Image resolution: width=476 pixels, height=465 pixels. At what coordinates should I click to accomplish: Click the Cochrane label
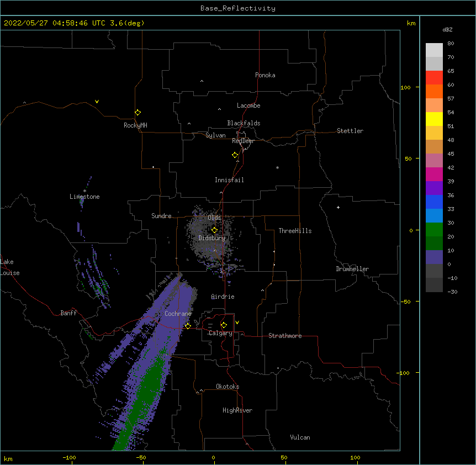pyautogui.click(x=178, y=314)
